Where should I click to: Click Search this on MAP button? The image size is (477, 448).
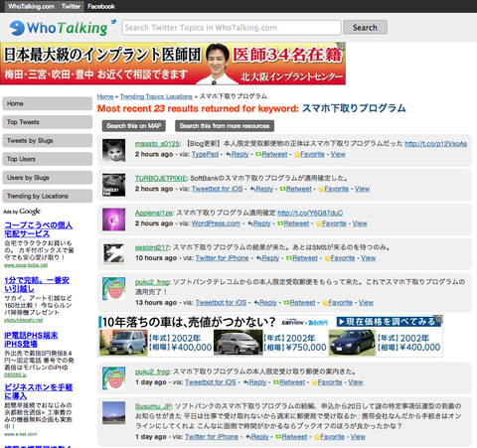point(134,126)
